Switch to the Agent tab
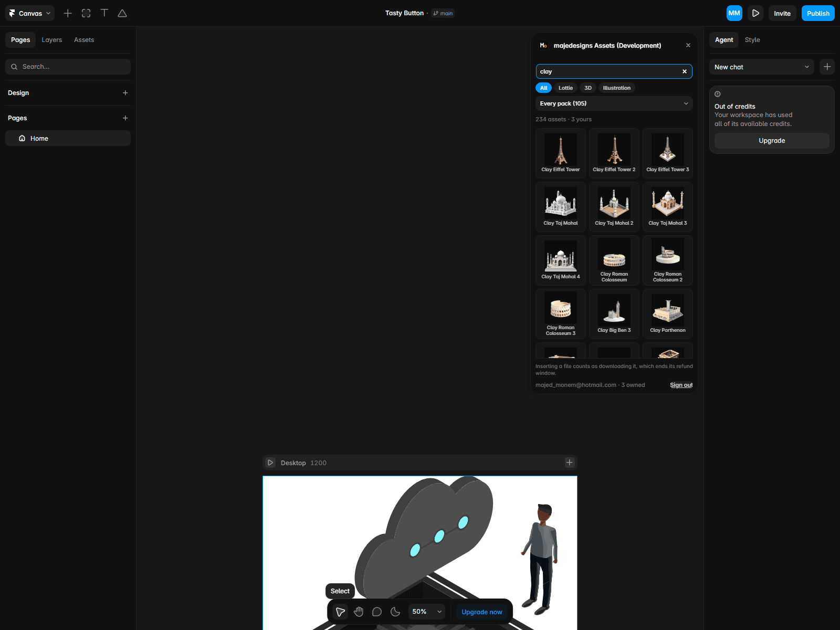 [x=724, y=40]
